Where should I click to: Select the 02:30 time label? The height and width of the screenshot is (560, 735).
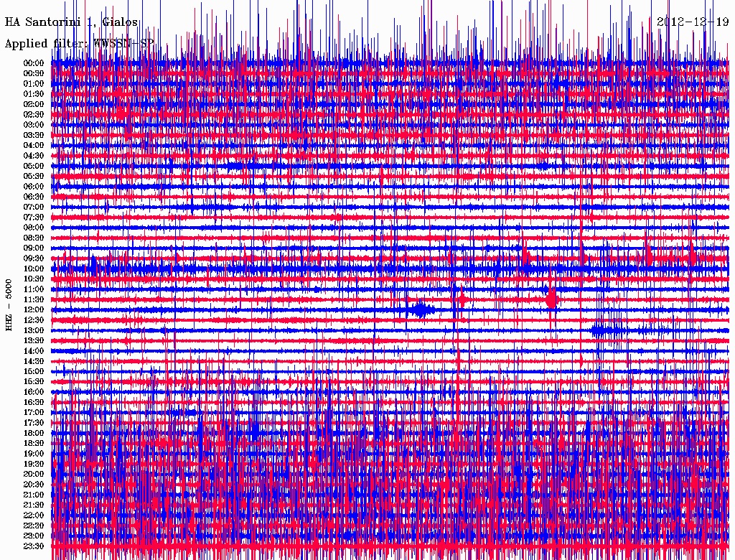34,114
